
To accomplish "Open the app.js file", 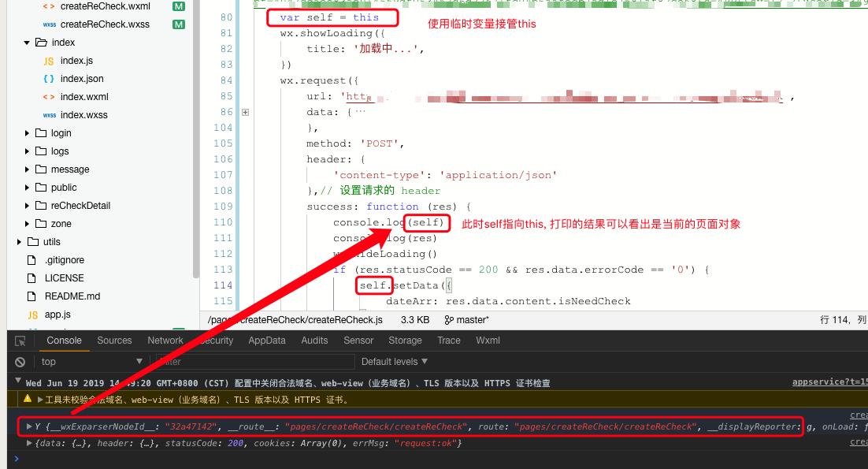I will pyautogui.click(x=57, y=315).
